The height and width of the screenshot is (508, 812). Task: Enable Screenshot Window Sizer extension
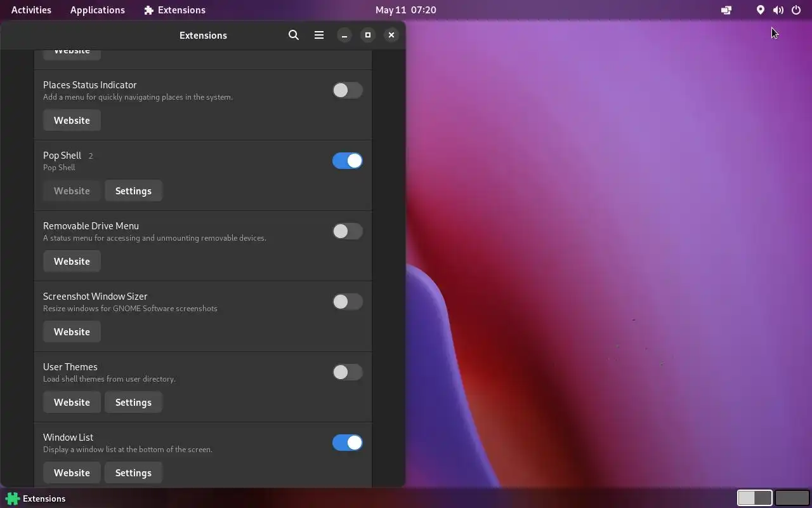click(348, 302)
